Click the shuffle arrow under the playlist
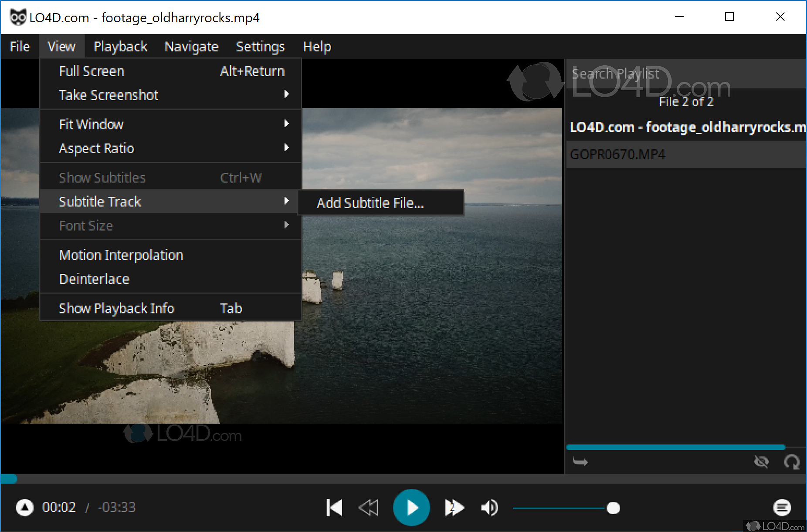The image size is (807, 532). [x=581, y=462]
